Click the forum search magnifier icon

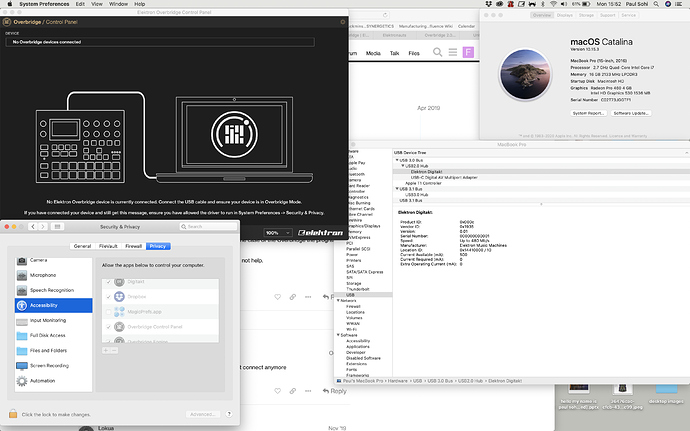click(437, 52)
